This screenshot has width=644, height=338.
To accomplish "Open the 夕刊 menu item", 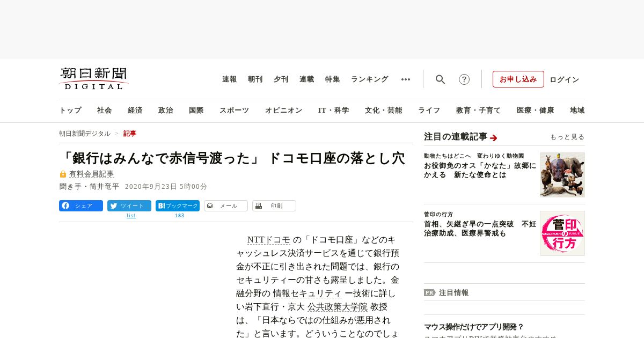I will pyautogui.click(x=281, y=79).
